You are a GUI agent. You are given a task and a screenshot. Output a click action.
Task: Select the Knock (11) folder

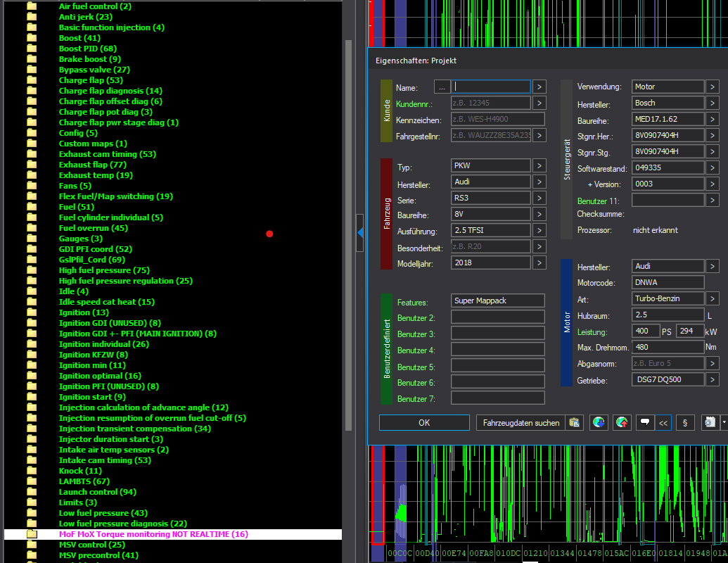80,471
